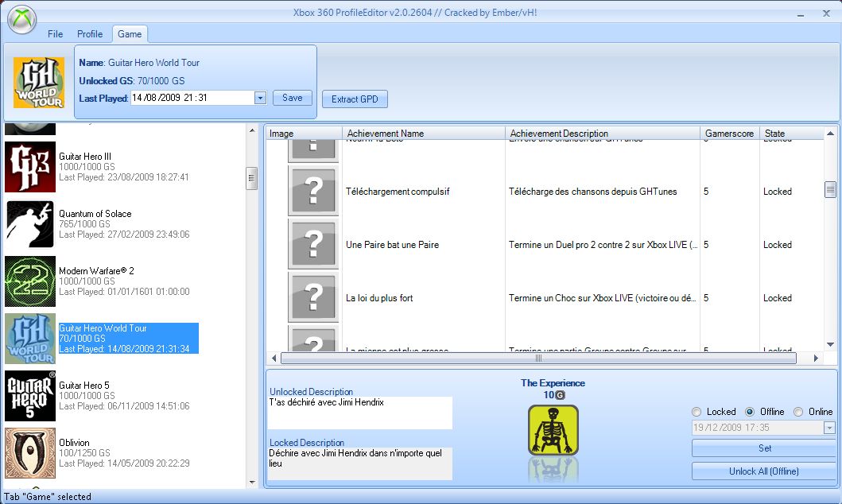842x504 pixels.
Task: Click game list scroll down arrow
Action: 252,483
